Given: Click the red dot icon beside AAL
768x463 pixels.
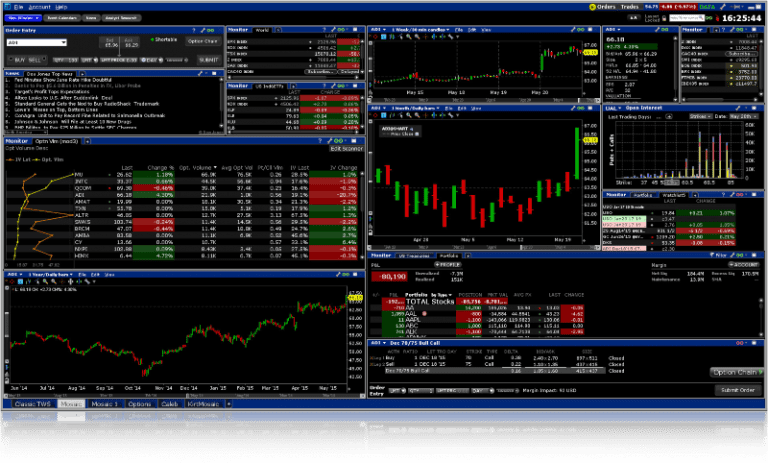Looking at the screenshot, I should 424,314.
